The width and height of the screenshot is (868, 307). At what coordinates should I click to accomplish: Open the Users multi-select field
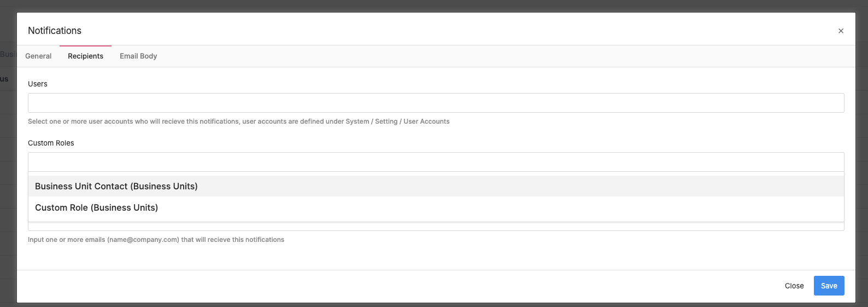(x=436, y=103)
